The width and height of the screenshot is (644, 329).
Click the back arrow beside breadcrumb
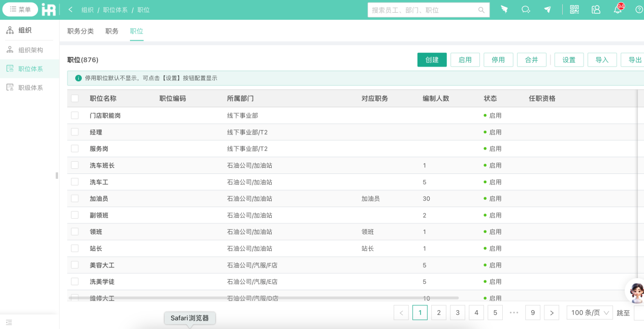point(70,9)
